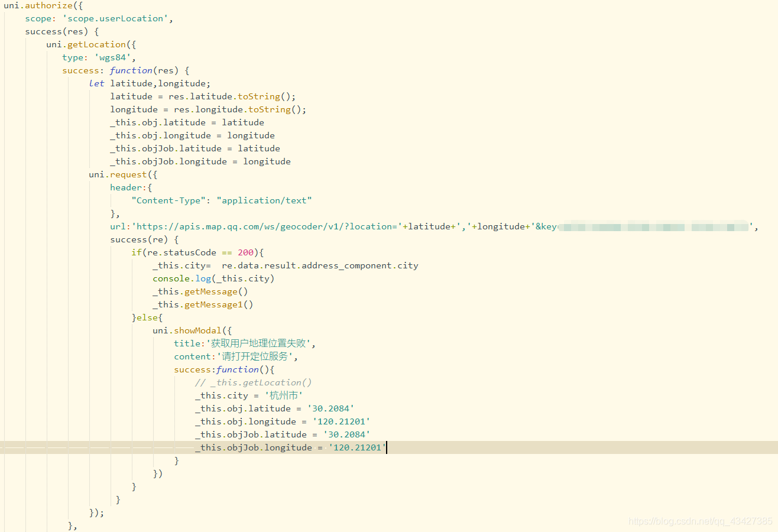Click _this.obj.longitude = '120.21201' line

pyautogui.click(x=283, y=421)
